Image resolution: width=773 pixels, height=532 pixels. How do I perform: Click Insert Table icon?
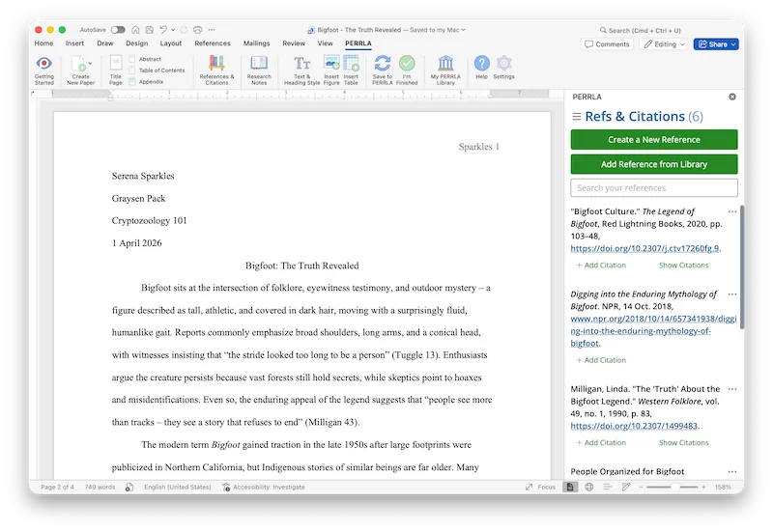pyautogui.click(x=351, y=63)
